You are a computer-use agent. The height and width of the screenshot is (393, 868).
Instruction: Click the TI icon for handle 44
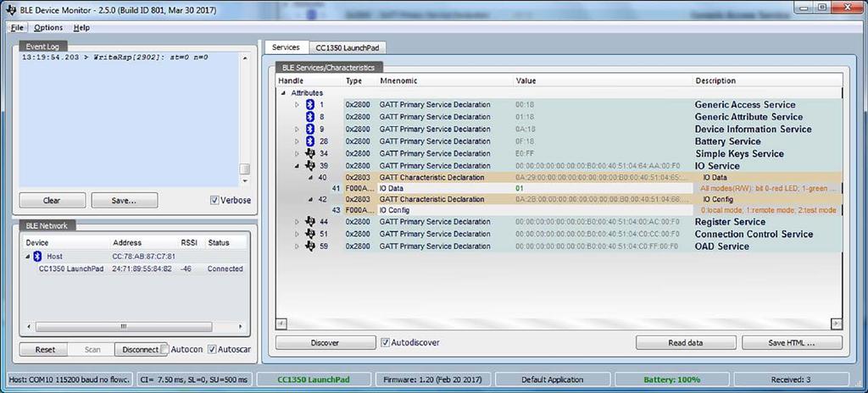[x=310, y=221]
